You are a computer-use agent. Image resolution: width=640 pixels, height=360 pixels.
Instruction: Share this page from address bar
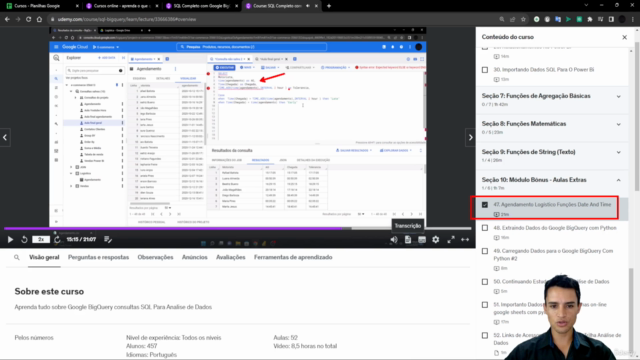(x=512, y=19)
